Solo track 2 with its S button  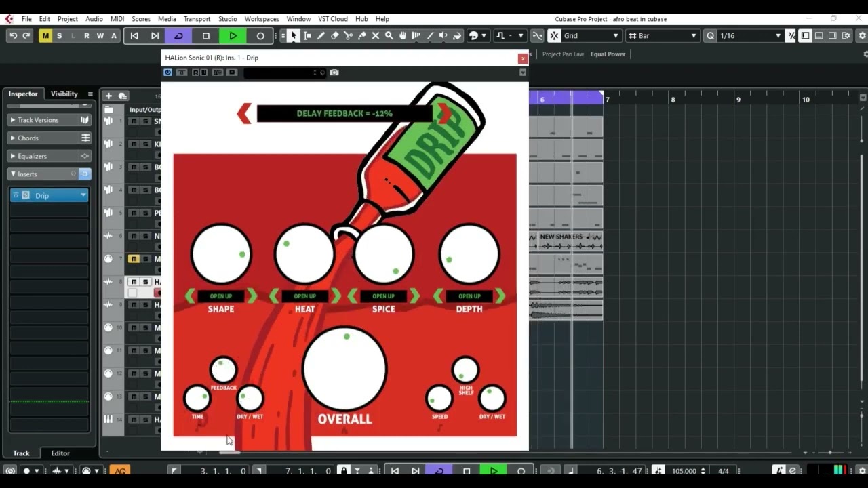pyautogui.click(x=144, y=144)
